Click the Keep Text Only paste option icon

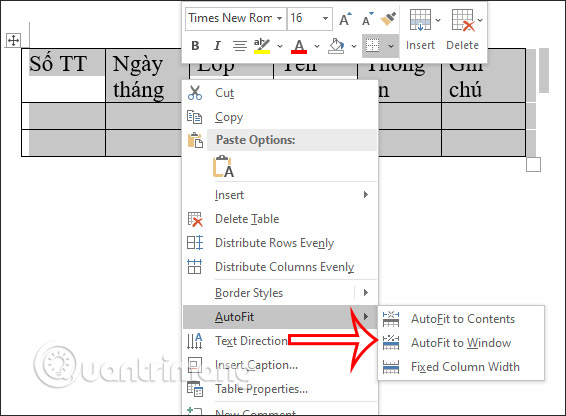[x=223, y=166]
